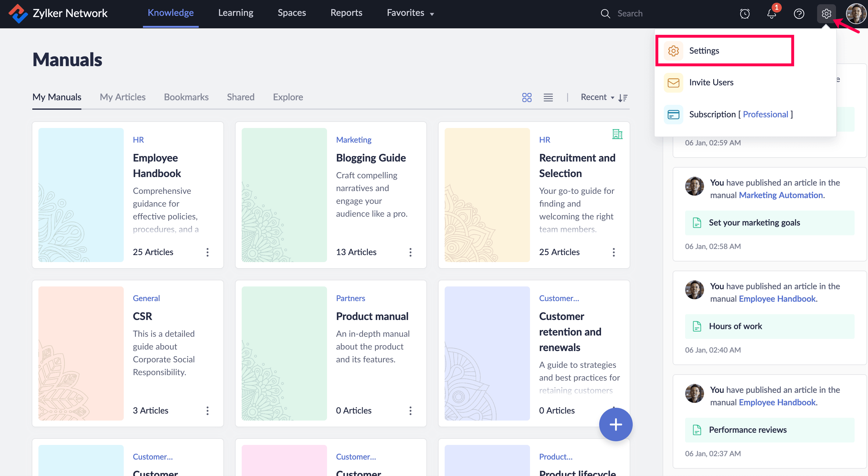868x476 pixels.
Task: Click the recent activity clock icon
Action: (744, 14)
